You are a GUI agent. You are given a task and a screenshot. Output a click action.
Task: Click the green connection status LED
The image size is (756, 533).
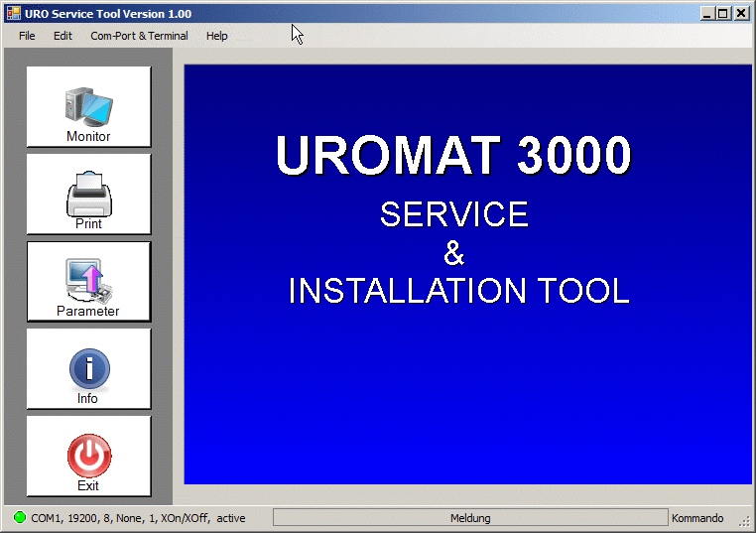pyautogui.click(x=20, y=518)
